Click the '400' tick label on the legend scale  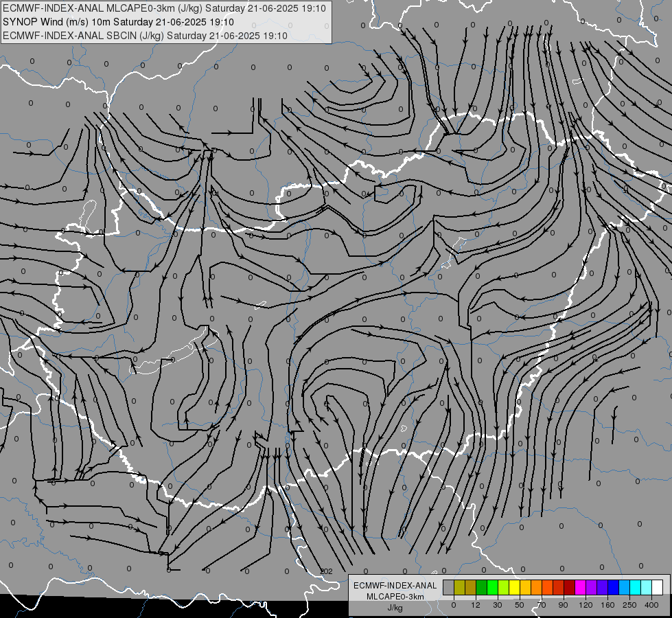[651, 605]
